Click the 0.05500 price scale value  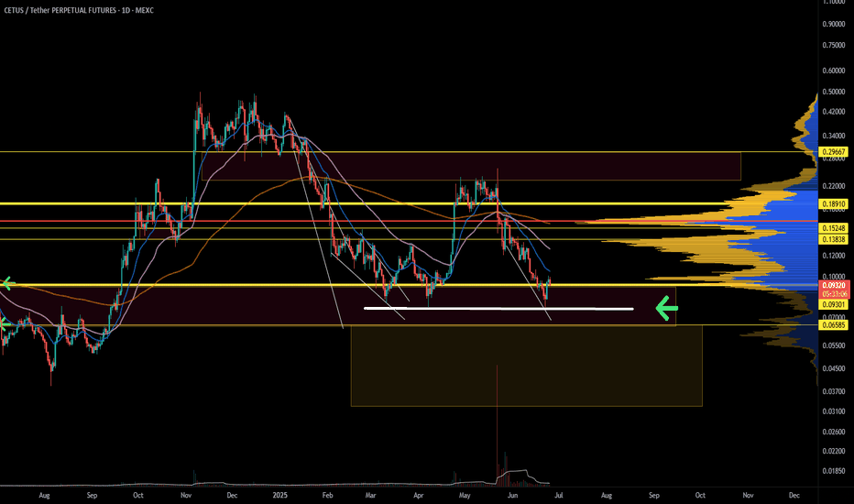point(834,345)
